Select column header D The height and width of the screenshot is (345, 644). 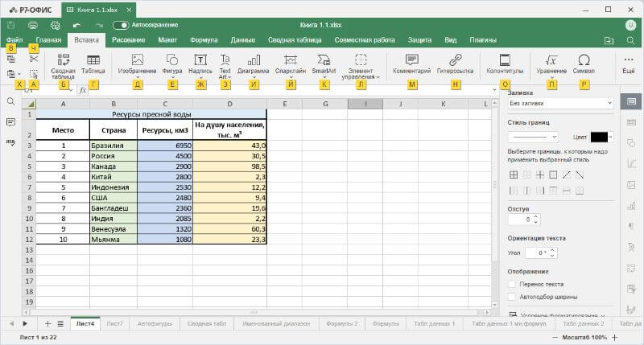click(x=229, y=105)
